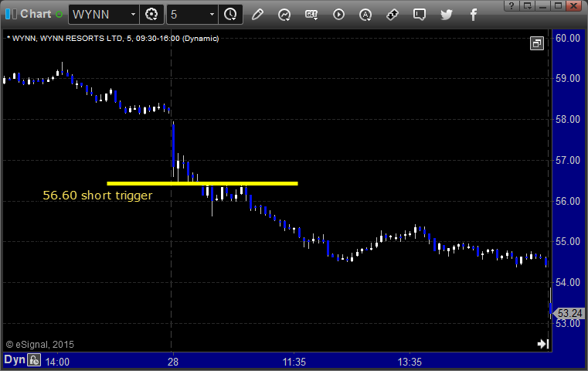Click the interval field showing 5
Screen dimensions: 588x371
187,15
